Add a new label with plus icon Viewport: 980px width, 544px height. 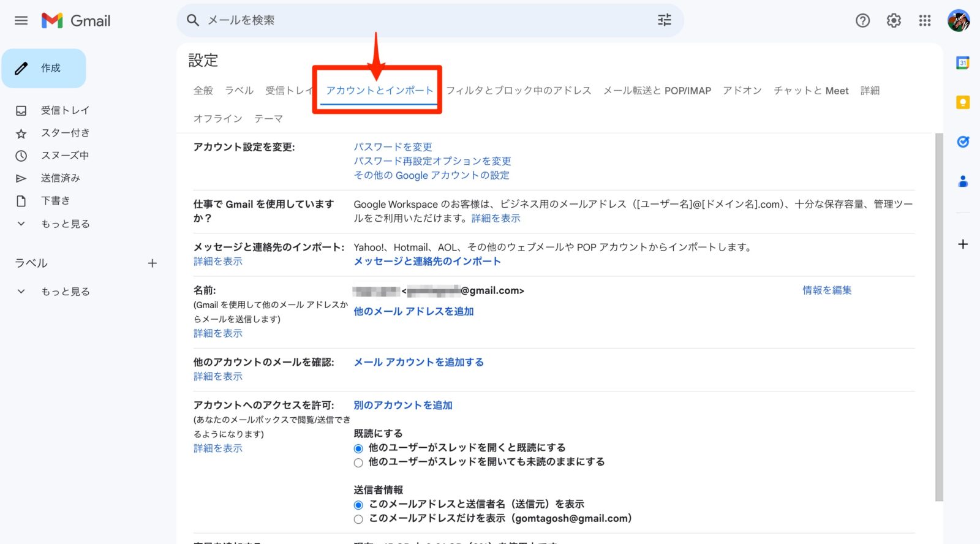tap(153, 263)
